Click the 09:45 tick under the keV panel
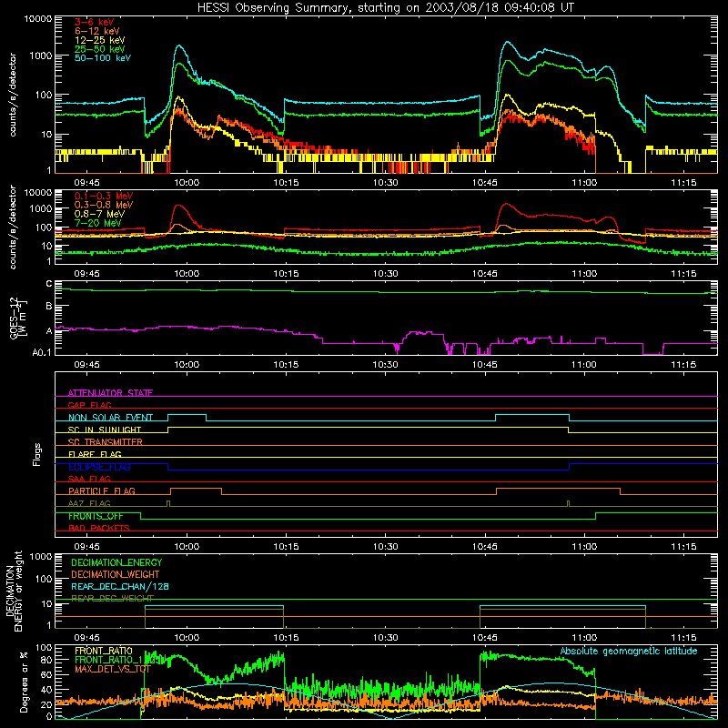 (86, 183)
